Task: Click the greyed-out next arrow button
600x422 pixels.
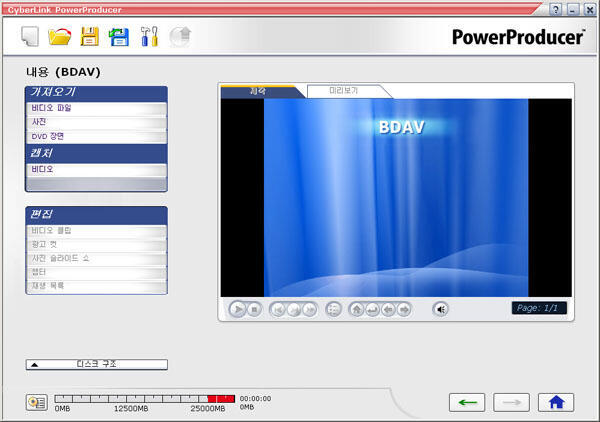Action: pos(512,402)
